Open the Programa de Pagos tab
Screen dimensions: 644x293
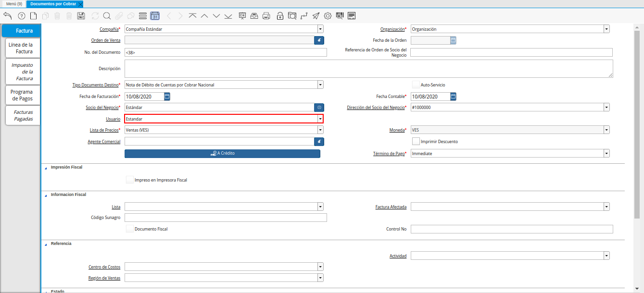(x=22, y=95)
